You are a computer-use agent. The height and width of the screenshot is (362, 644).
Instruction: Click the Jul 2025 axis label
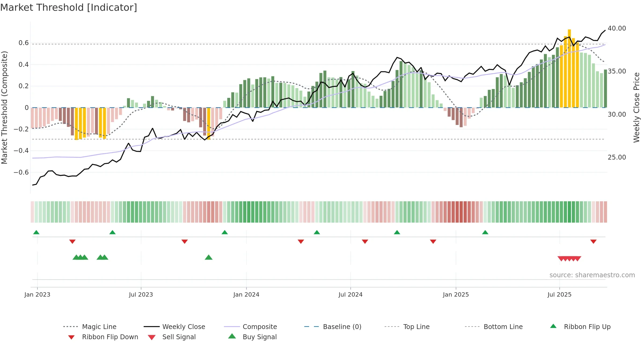[559, 295]
